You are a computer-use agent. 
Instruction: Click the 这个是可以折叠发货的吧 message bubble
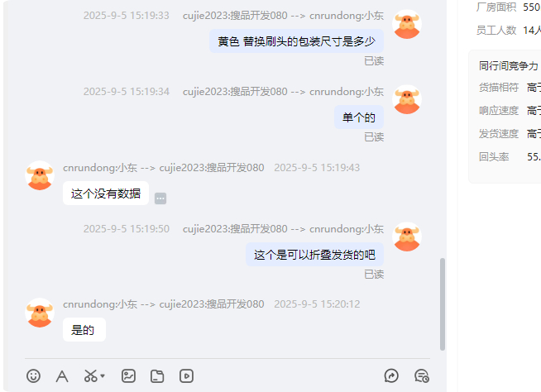[x=314, y=255]
